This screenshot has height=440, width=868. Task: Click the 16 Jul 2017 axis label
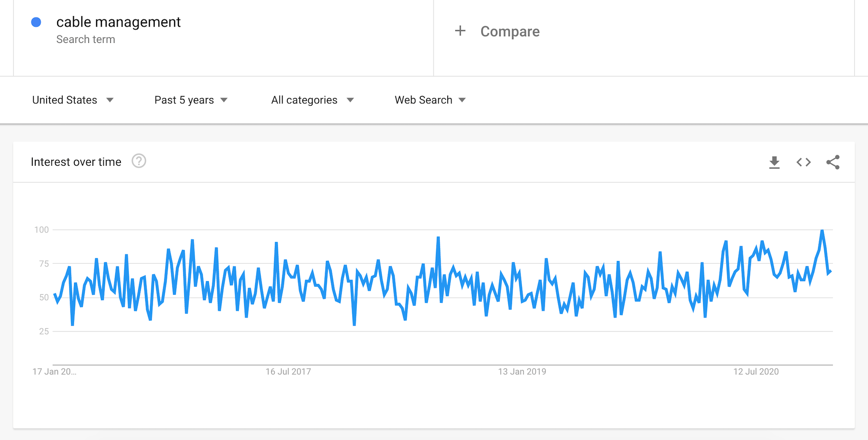288,371
